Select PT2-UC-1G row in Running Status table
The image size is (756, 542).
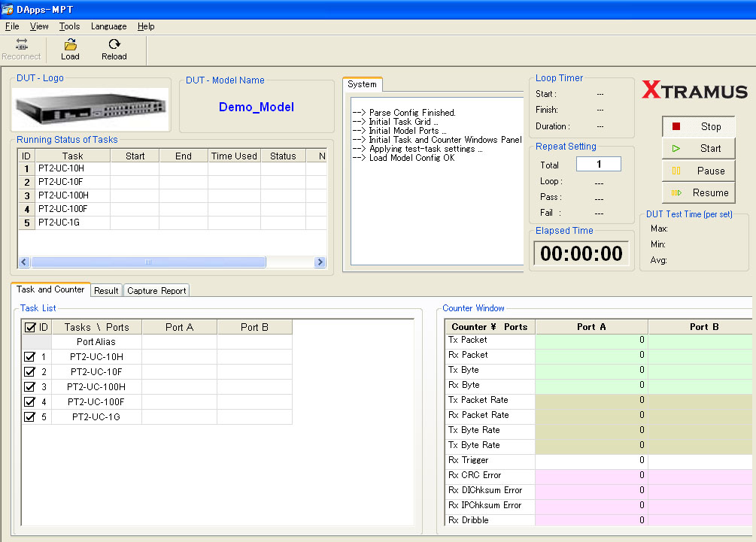172,223
